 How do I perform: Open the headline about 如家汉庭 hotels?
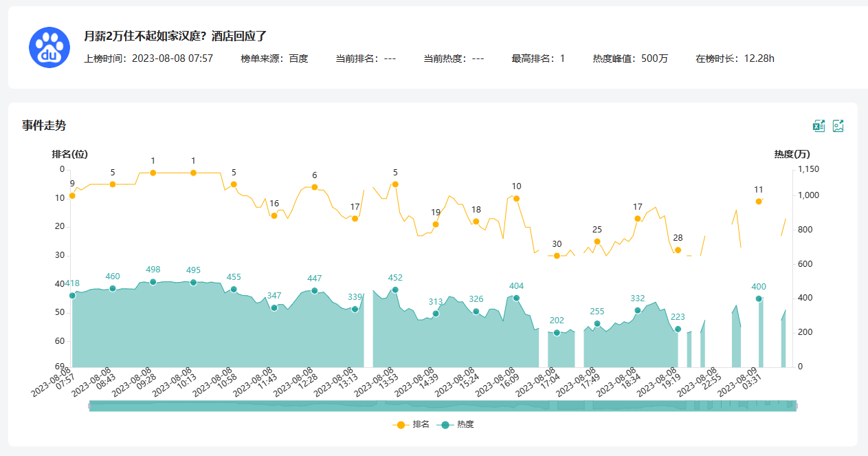[x=175, y=36]
